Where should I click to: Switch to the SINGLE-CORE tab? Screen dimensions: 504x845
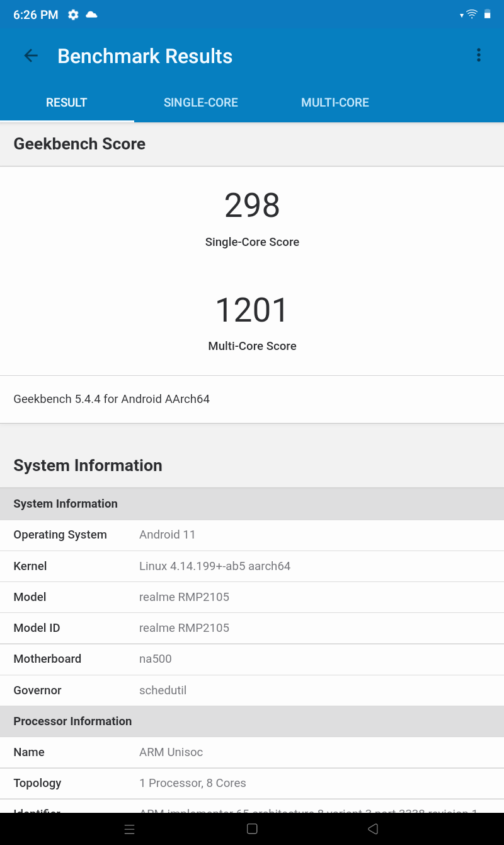[x=201, y=103]
